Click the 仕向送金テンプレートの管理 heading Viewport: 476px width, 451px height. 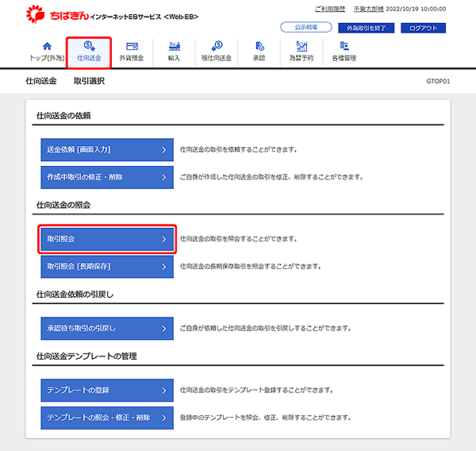tap(86, 357)
